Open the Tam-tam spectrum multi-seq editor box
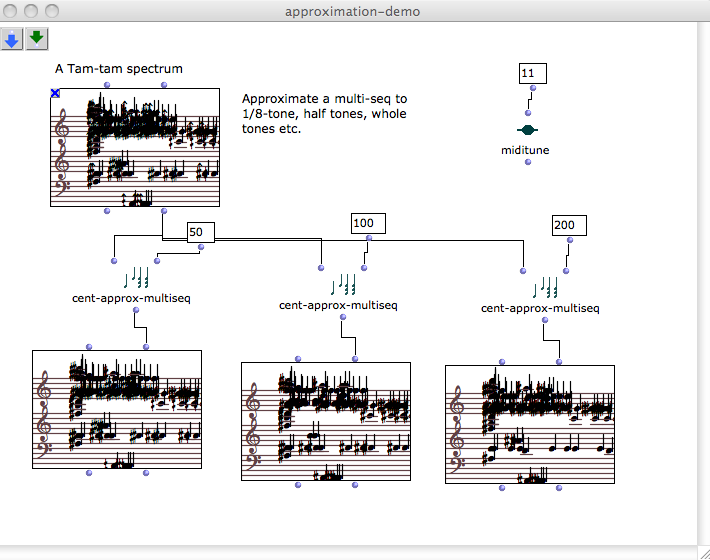The image size is (710, 560). (x=135, y=147)
